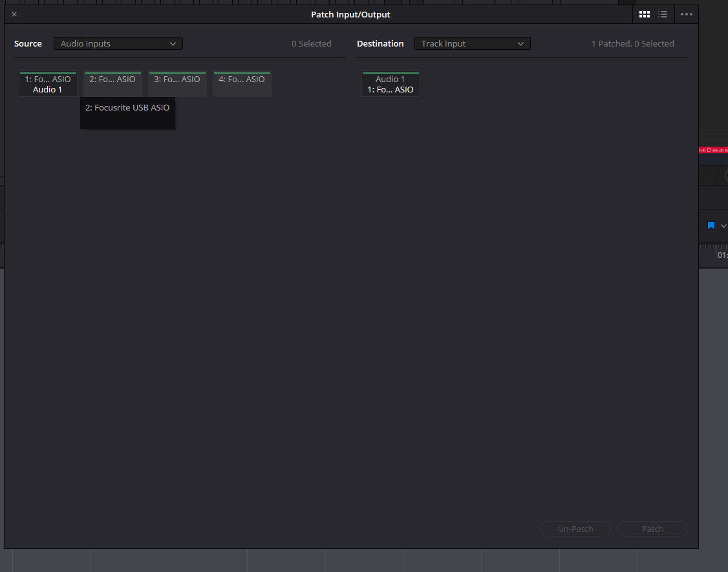
Task: Select source input 3 Focusrite ASIO tile
Action: (177, 84)
